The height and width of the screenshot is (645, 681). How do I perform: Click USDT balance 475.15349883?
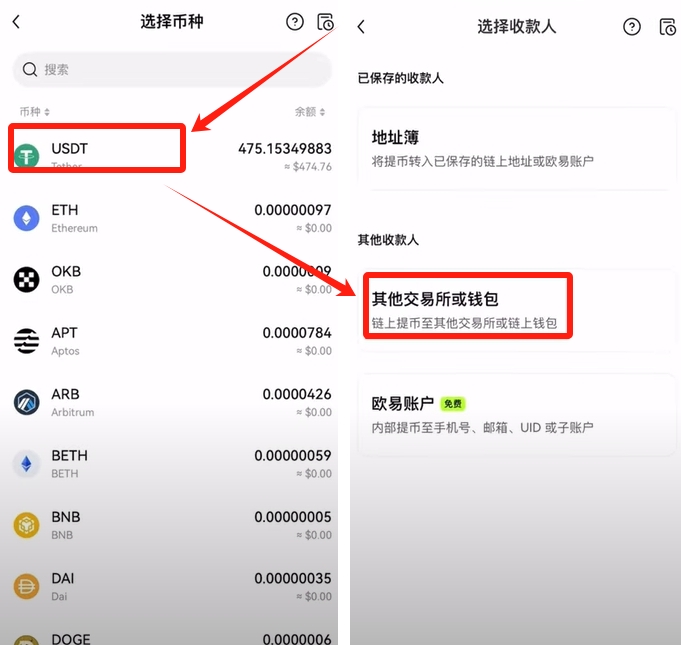[284, 149]
